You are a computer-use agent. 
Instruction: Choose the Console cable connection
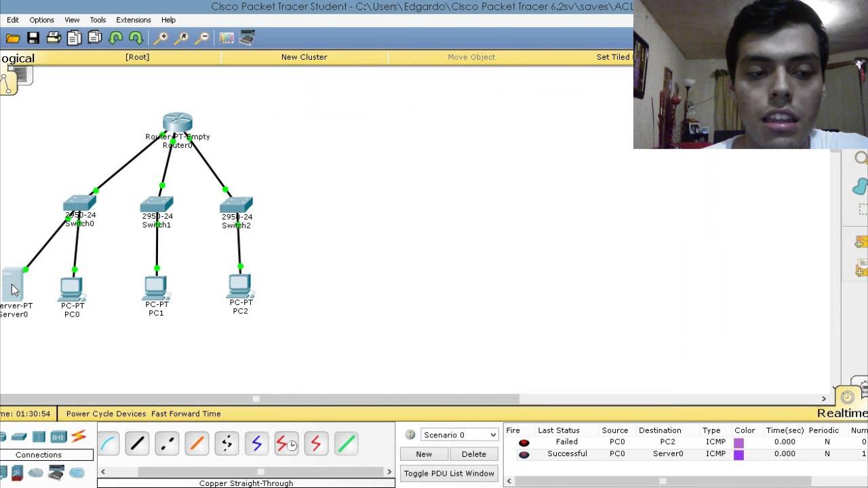coord(108,444)
